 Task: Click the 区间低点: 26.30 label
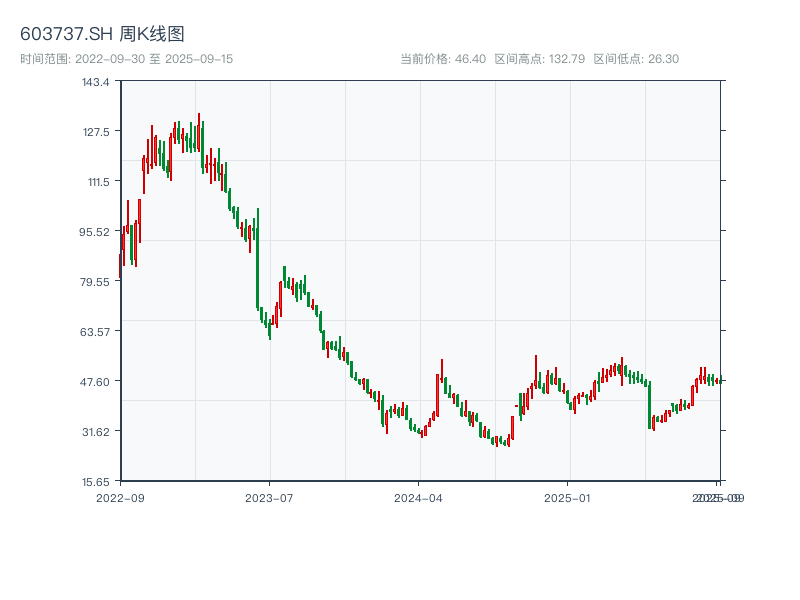636,59
